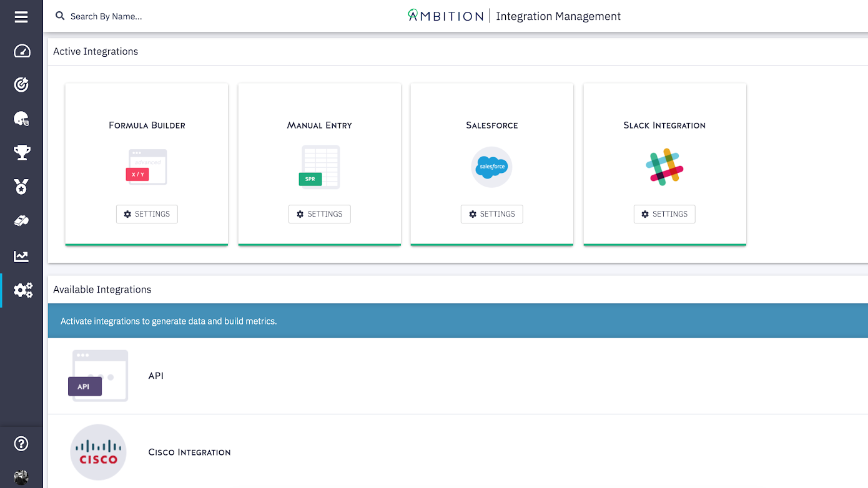The image size is (868, 488).
Task: Click the medal badge icon in sidebar
Action: coord(21,187)
